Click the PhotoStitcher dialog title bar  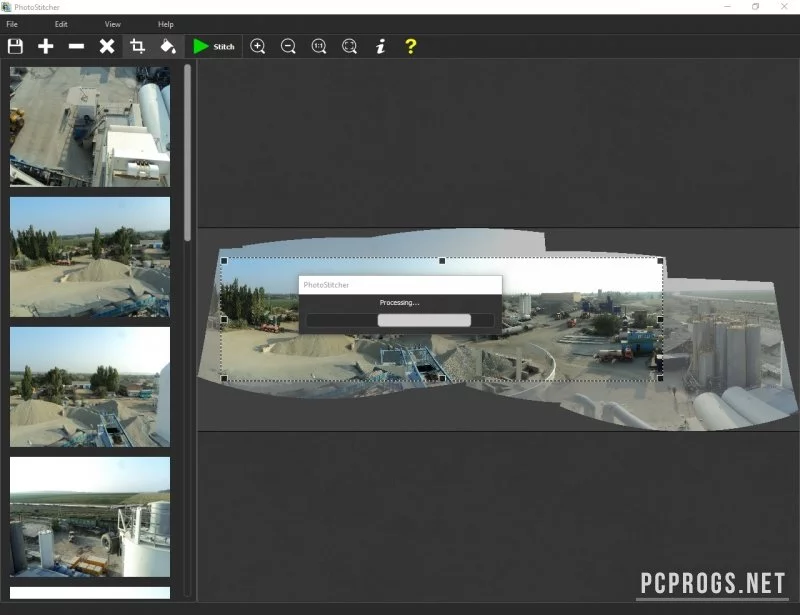point(400,285)
